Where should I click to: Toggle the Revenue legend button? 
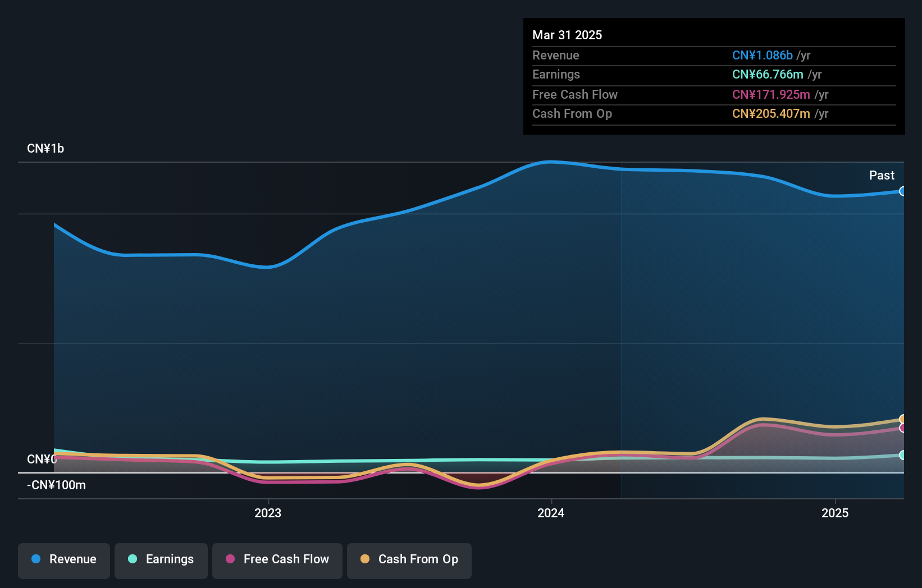[x=64, y=561]
